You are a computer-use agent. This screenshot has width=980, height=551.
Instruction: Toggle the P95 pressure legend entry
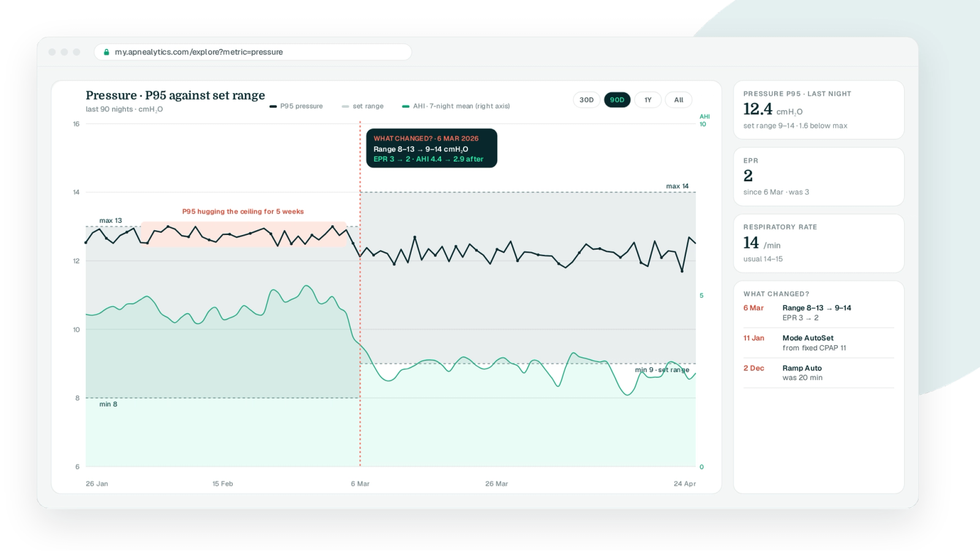coord(296,106)
